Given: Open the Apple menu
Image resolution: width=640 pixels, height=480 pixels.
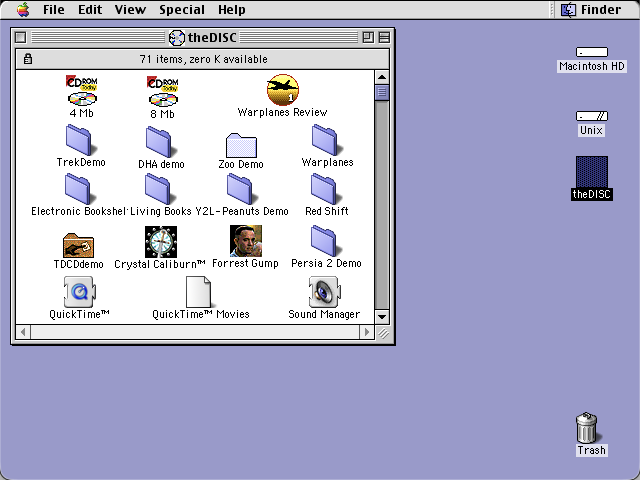Looking at the screenshot, I should tap(23, 9).
